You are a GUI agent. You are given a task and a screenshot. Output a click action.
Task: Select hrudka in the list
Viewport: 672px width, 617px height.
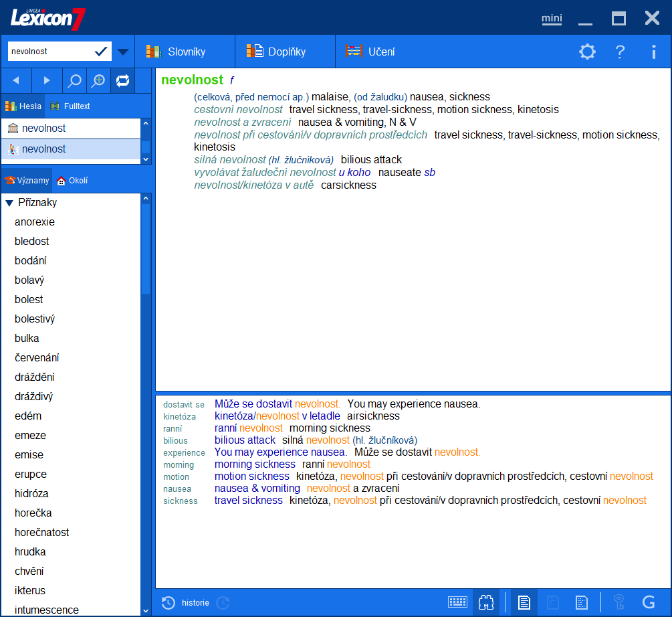point(30,552)
